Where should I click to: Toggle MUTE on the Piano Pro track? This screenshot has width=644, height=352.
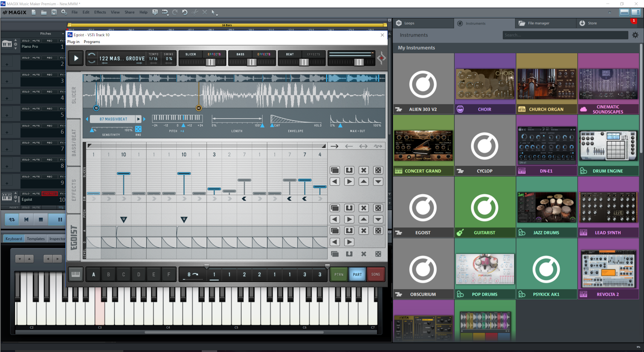click(36, 41)
